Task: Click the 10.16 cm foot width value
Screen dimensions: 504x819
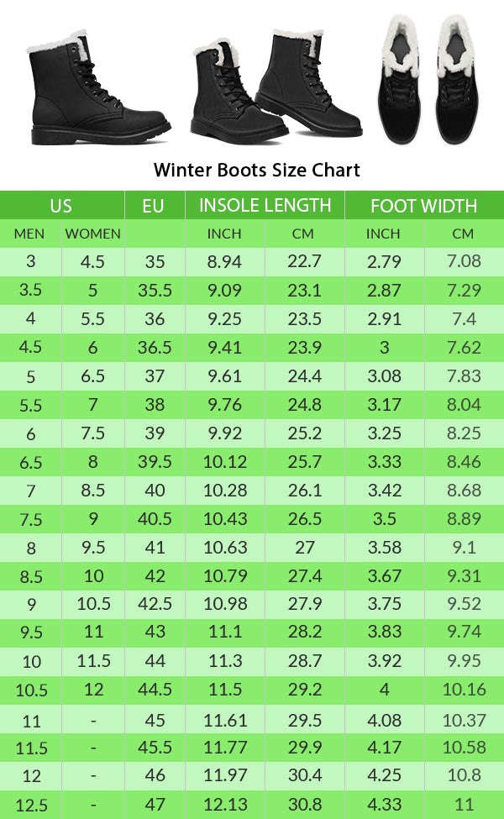Action: point(464,690)
